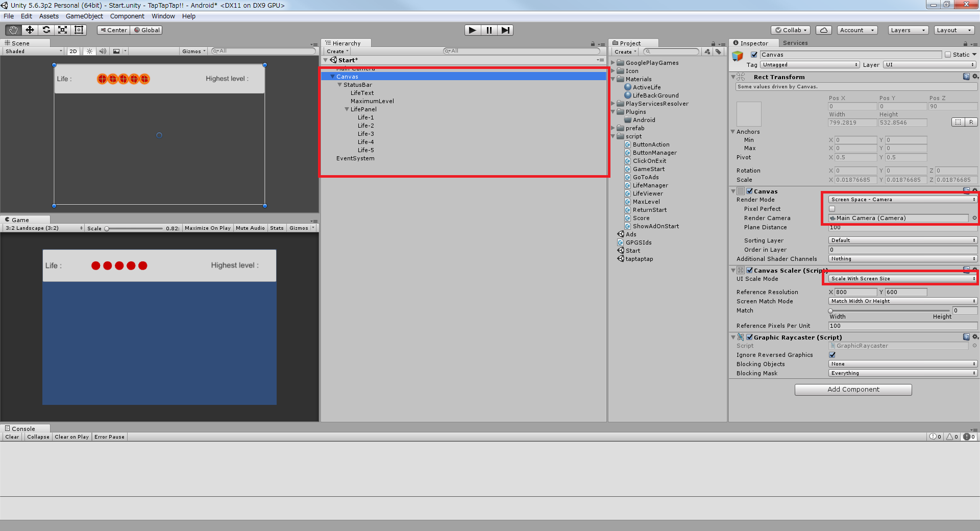
Task: Toggle Maximize On Play
Action: pyautogui.click(x=208, y=228)
